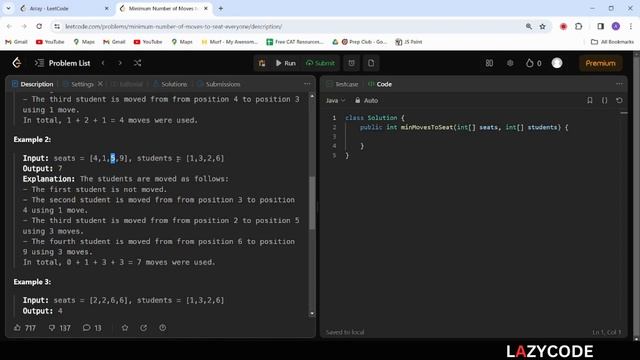Viewport: 640px width, 360px height.
Task: Open the first Gmail bookmark
Action: pos(16,42)
